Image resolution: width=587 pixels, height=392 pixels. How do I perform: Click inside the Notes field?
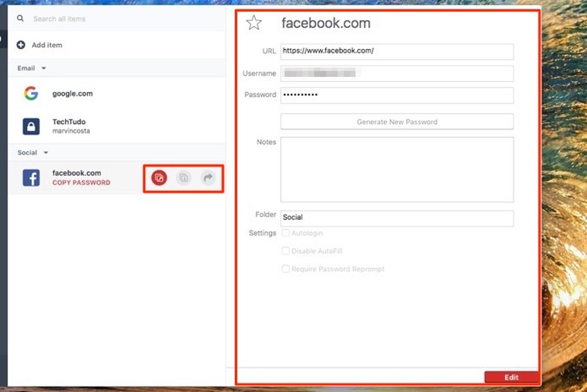pos(397,169)
